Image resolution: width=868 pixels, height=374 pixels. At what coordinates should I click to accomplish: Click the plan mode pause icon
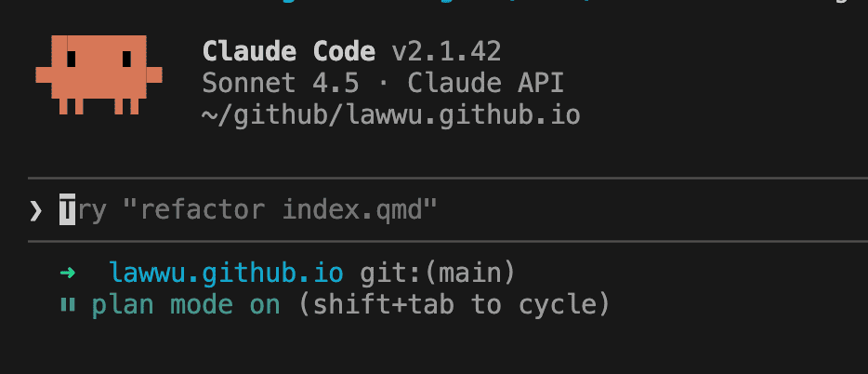point(67,304)
